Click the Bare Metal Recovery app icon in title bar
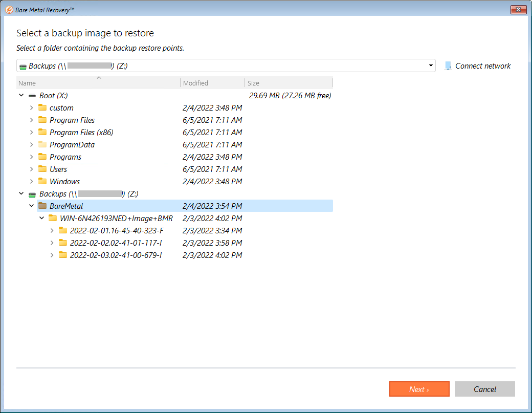Viewport: 532px width, 413px height. (9, 10)
